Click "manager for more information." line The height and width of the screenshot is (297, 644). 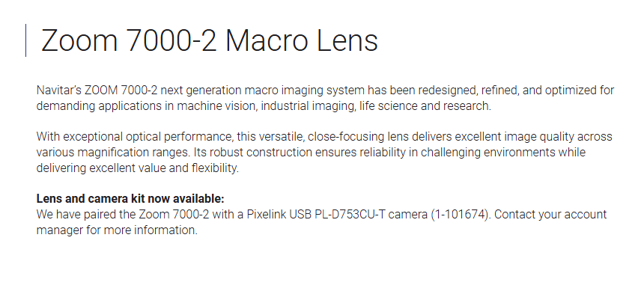(x=117, y=230)
